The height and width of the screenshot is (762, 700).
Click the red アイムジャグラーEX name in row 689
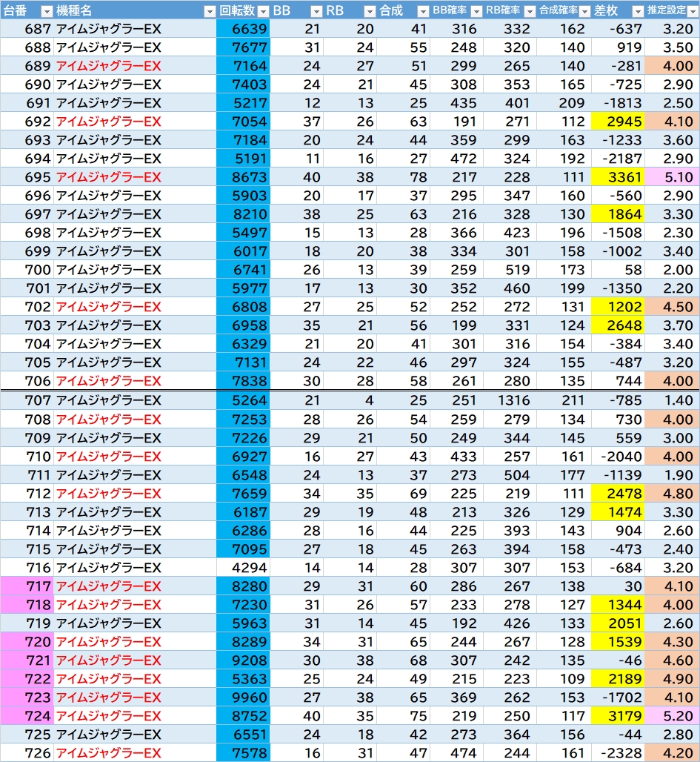[x=108, y=66]
